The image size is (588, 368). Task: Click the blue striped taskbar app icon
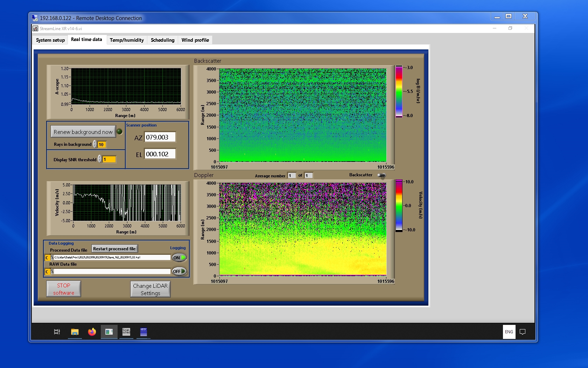click(143, 332)
